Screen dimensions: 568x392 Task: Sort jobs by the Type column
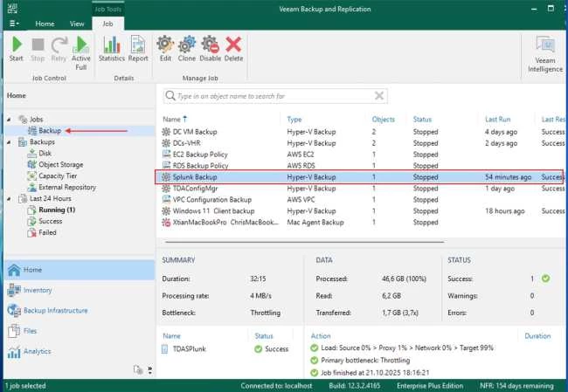click(294, 119)
